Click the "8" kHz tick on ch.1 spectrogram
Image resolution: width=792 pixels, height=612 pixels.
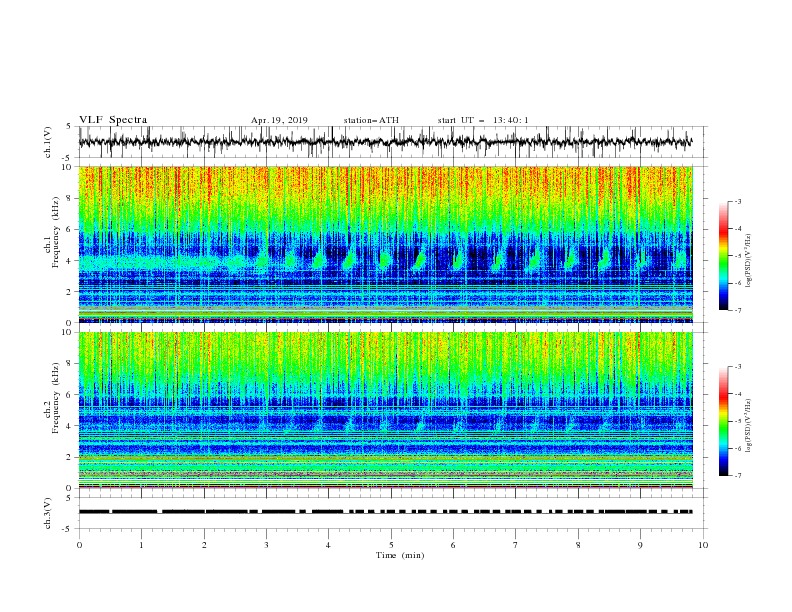click(x=70, y=198)
